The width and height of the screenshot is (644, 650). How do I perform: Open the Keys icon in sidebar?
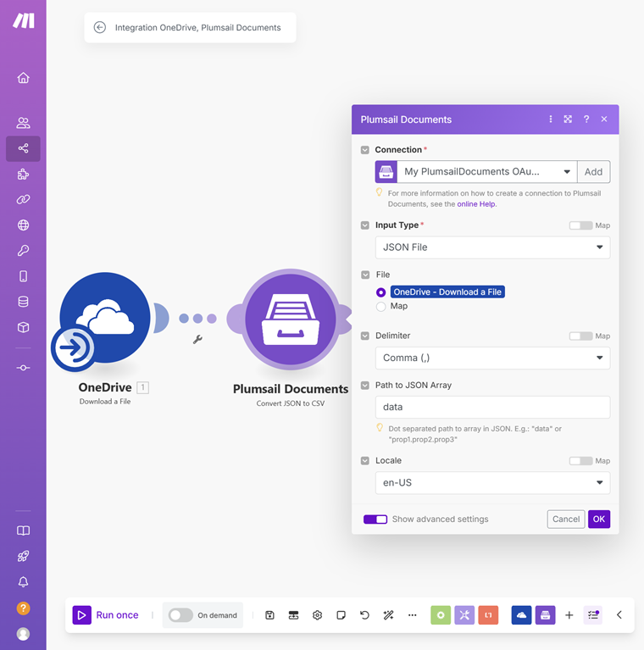23,250
